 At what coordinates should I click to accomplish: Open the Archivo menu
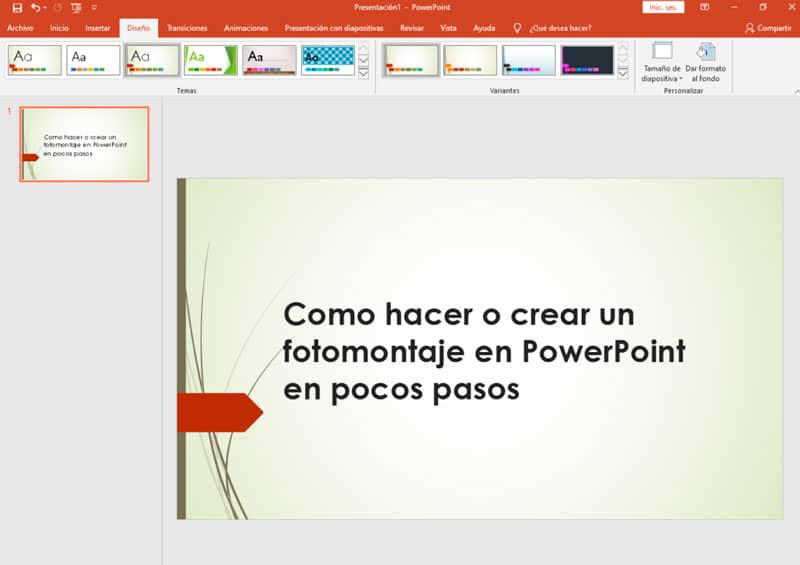pyautogui.click(x=20, y=28)
